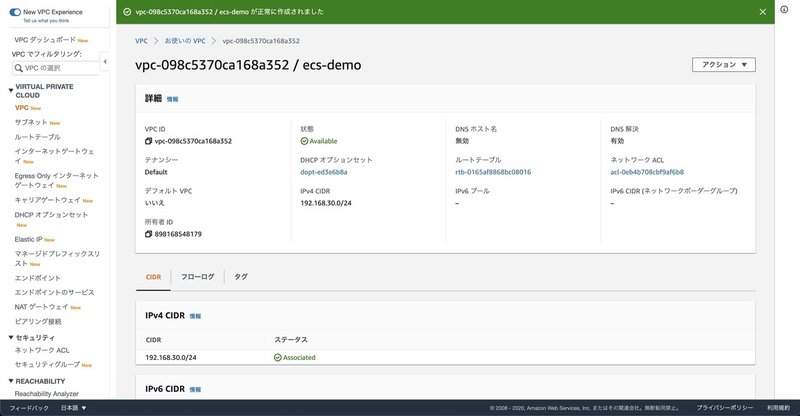
Task: Select VPC item in sidebar
Action: pos(22,108)
